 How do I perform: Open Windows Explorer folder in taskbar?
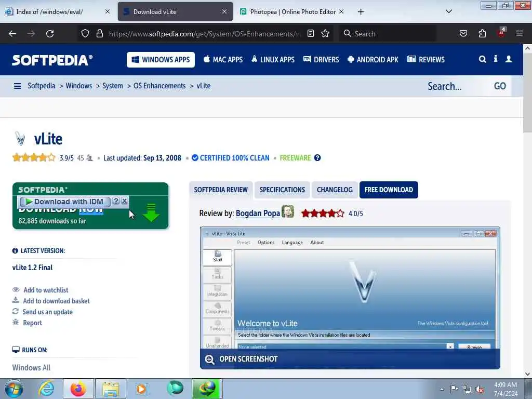111,389
